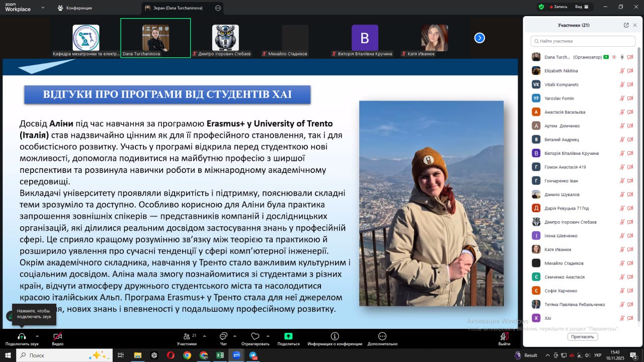Click the Подключить звук headphones icon
The width and height of the screenshot is (644, 362).
22,336
